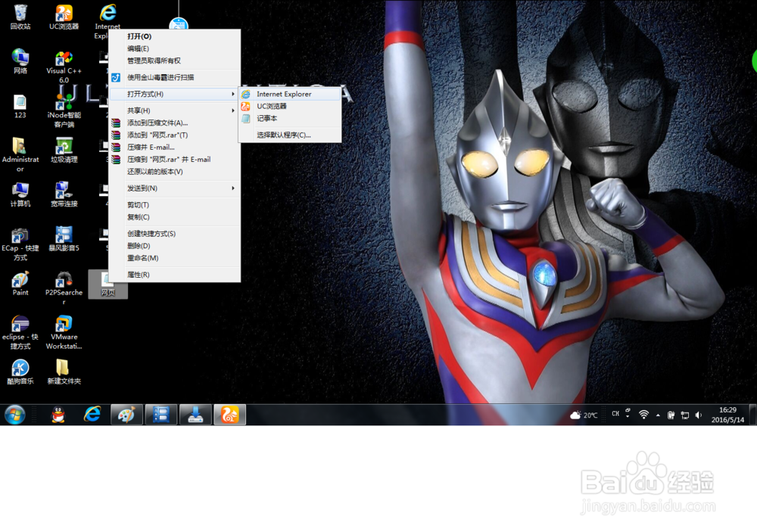The height and width of the screenshot is (532, 757).
Task: Expand the 打开方式(H) submenu
Action: tap(175, 94)
